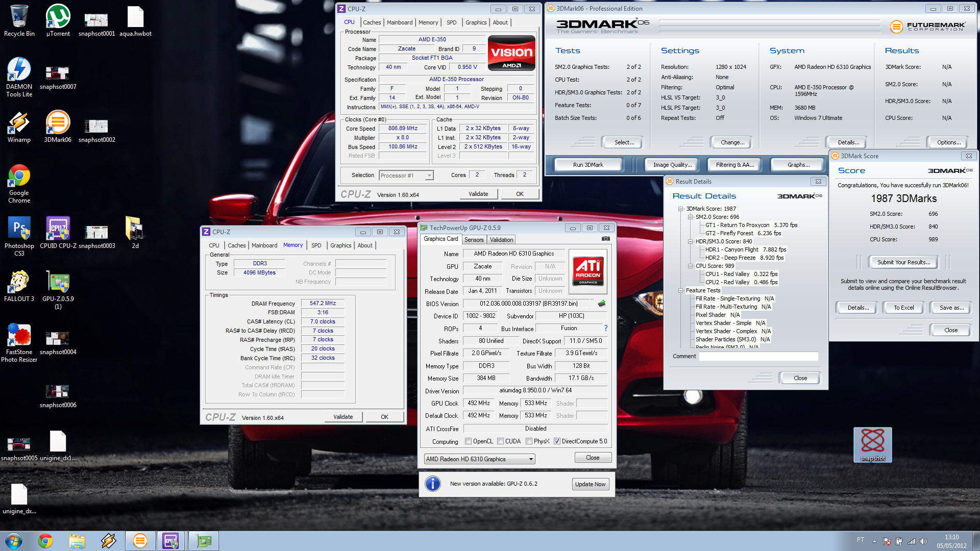Click Validate in the top CPU-Z window
980x551 pixels.
(478, 194)
